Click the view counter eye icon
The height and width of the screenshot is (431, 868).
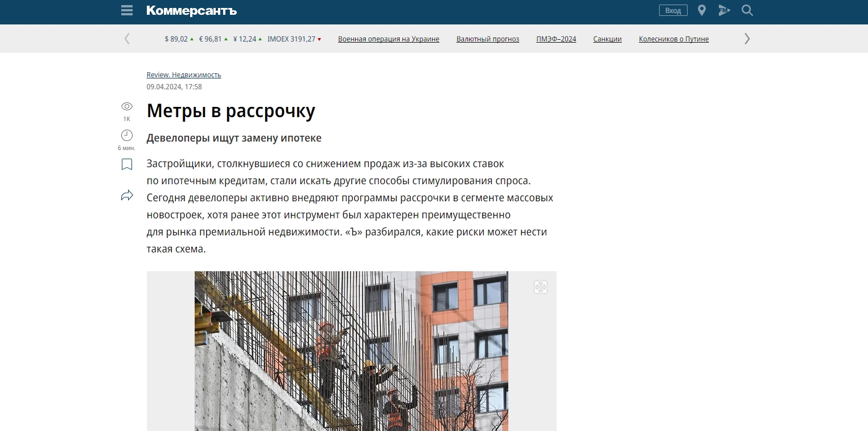[126, 107]
